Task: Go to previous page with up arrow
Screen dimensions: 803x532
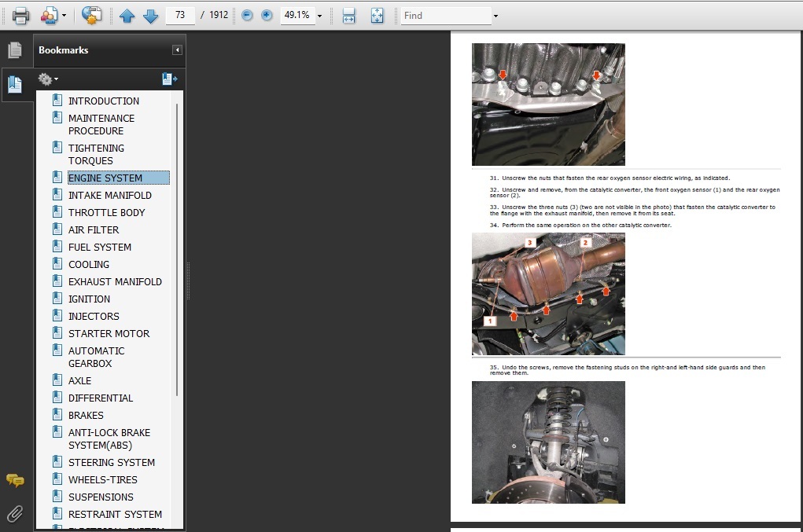Action: point(127,15)
